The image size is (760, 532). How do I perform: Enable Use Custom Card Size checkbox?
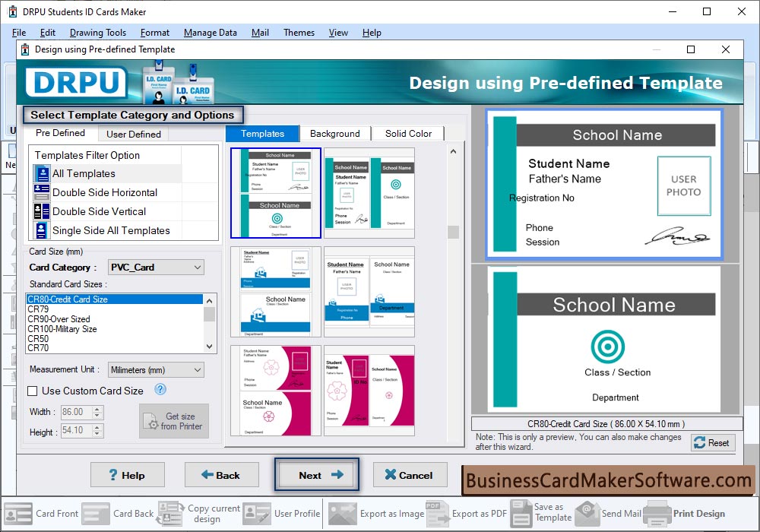tap(33, 391)
